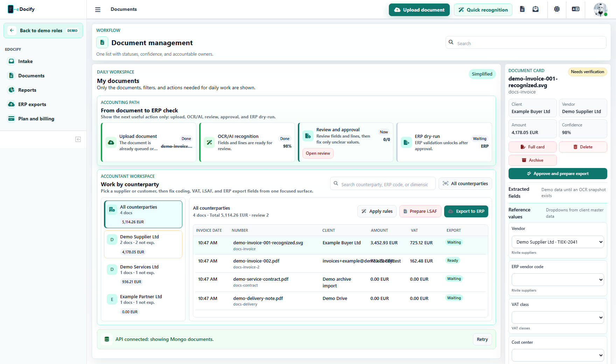Screen dimensions: 616x364
Task: Select Demo Supplier Ltd counterparty
Action: pyautogui.click(x=143, y=244)
